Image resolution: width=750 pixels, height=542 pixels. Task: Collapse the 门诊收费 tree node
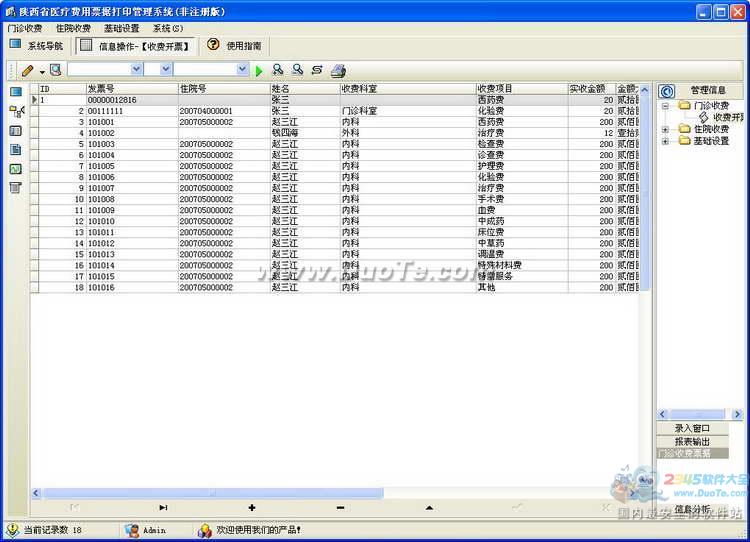click(x=665, y=105)
